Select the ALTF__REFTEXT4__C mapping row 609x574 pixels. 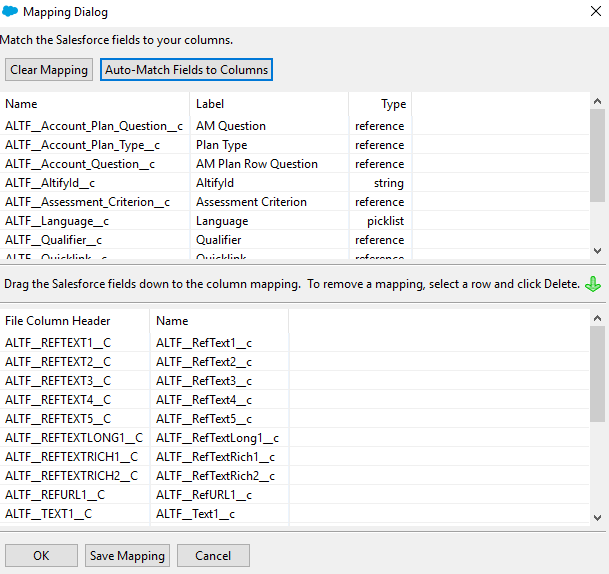pos(294,400)
